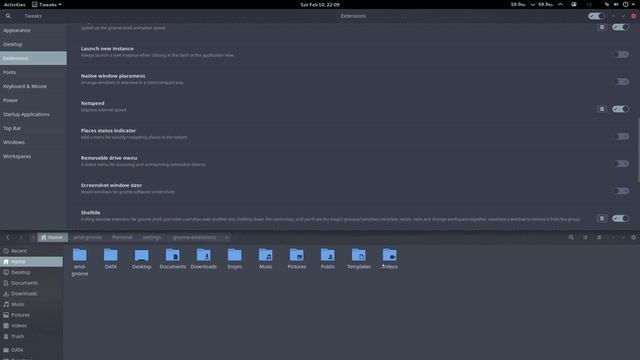Viewport: 640px width, 360px height.
Task: Enable Places status indicator extension
Action: pyautogui.click(x=621, y=136)
